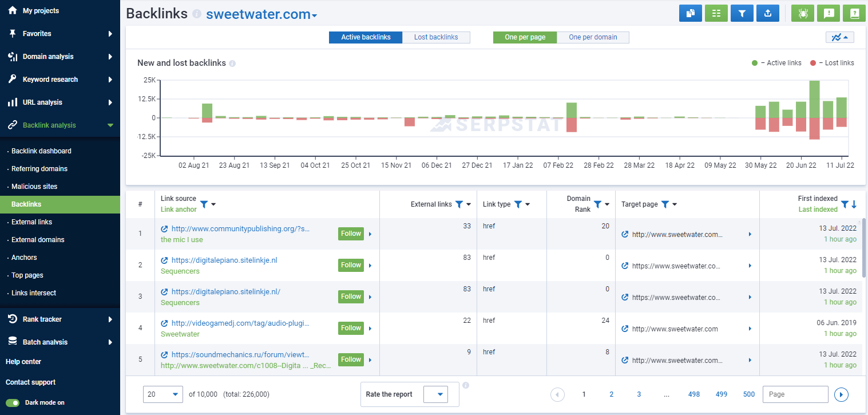
Task: Click the First indexed sort arrow
Action: [x=854, y=204]
